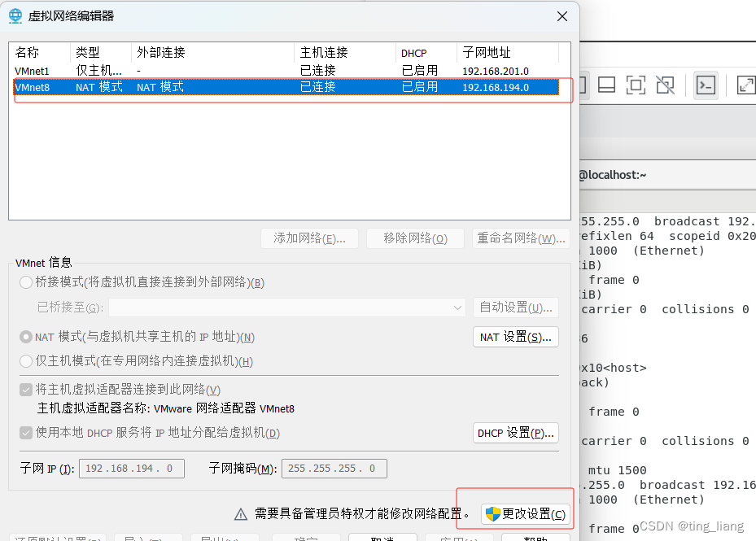Viewport: 756px width, 541px height.
Task: Click 更改设置(C) button
Action: 526,514
